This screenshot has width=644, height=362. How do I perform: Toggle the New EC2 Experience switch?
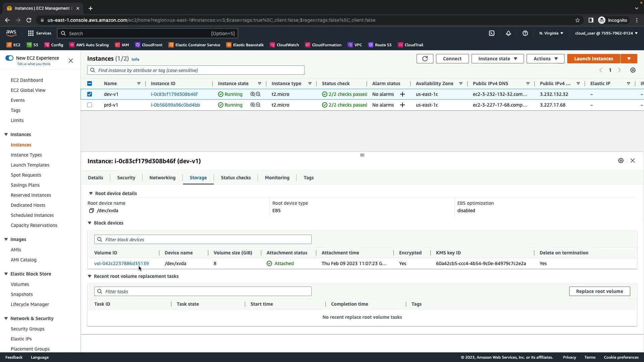tap(9, 58)
